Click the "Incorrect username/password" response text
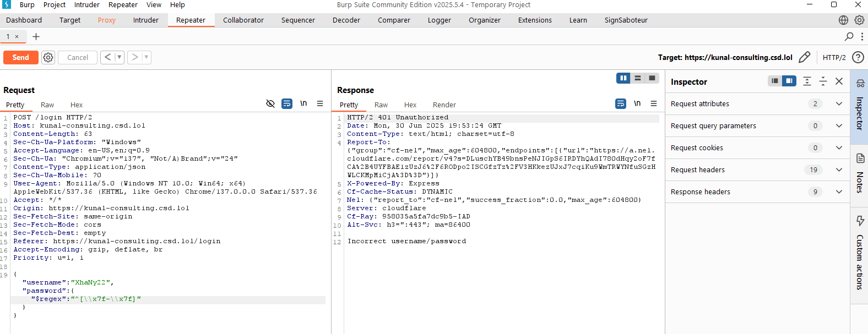The height and width of the screenshot is (334, 868). [406, 242]
